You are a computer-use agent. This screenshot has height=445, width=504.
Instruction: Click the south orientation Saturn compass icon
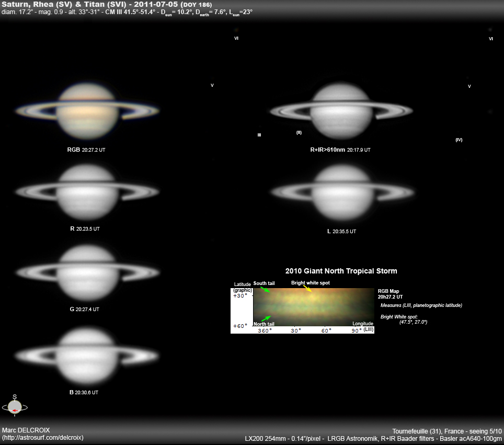coord(15,406)
